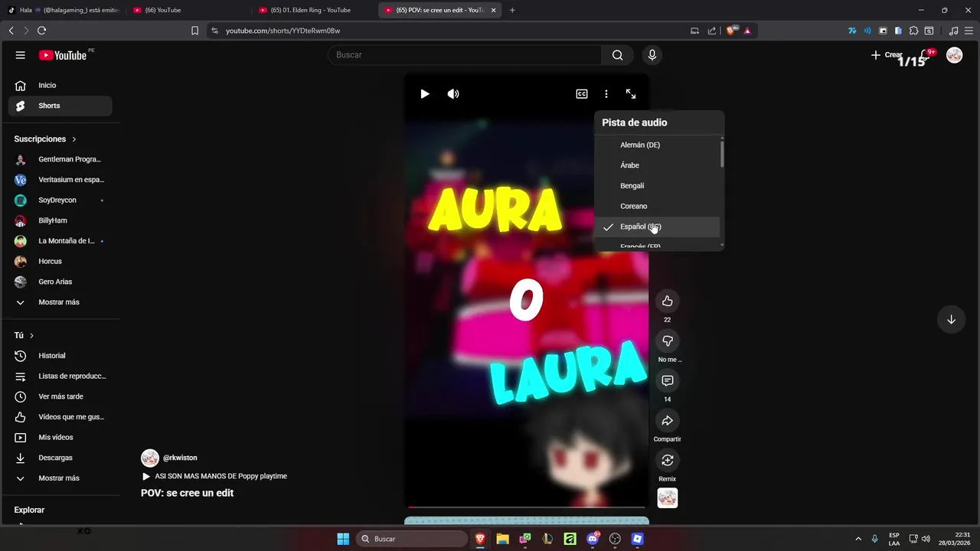Open the @rkwiston channel link
Viewport: 980px width, 551px height.
pyautogui.click(x=180, y=458)
